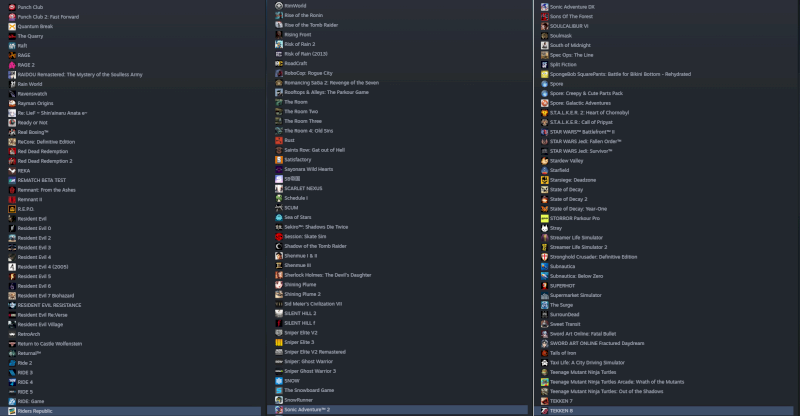Select 'Sekiro™: Shadows Die Twice'
Screen dimensions: 800x416
click(x=316, y=227)
